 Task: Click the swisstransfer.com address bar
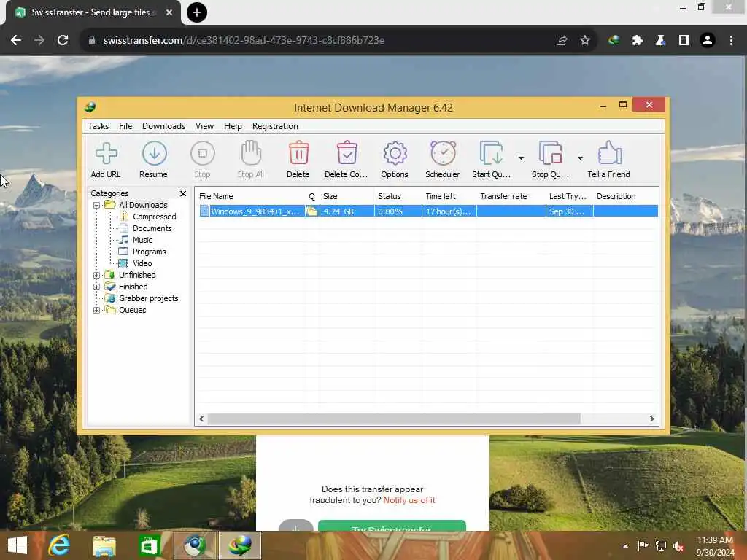(x=317, y=41)
